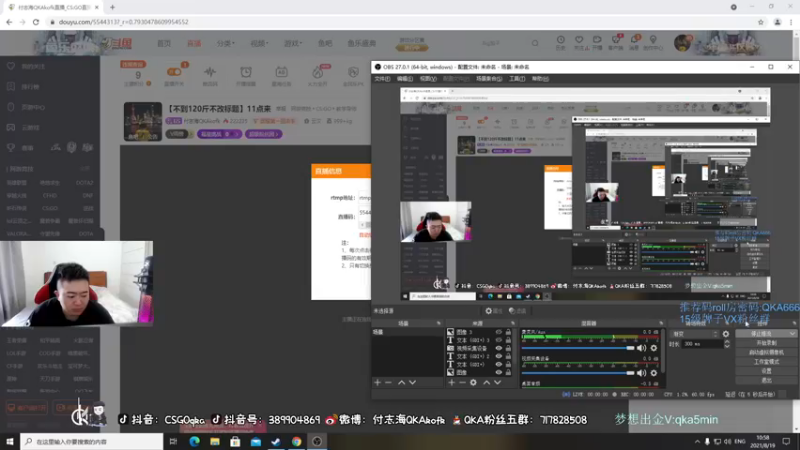Open Douyu messages icon in header
This screenshot has height=450, width=800.
634,42
